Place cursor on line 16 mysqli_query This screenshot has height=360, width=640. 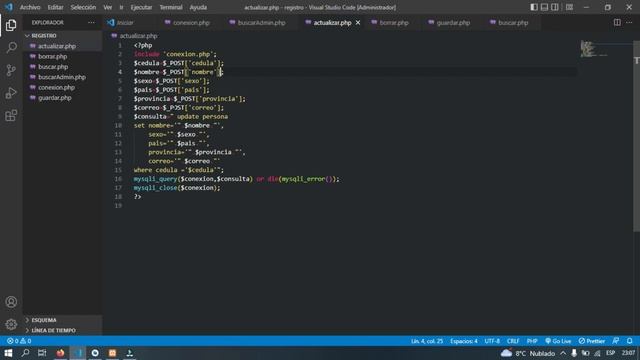pos(236,179)
